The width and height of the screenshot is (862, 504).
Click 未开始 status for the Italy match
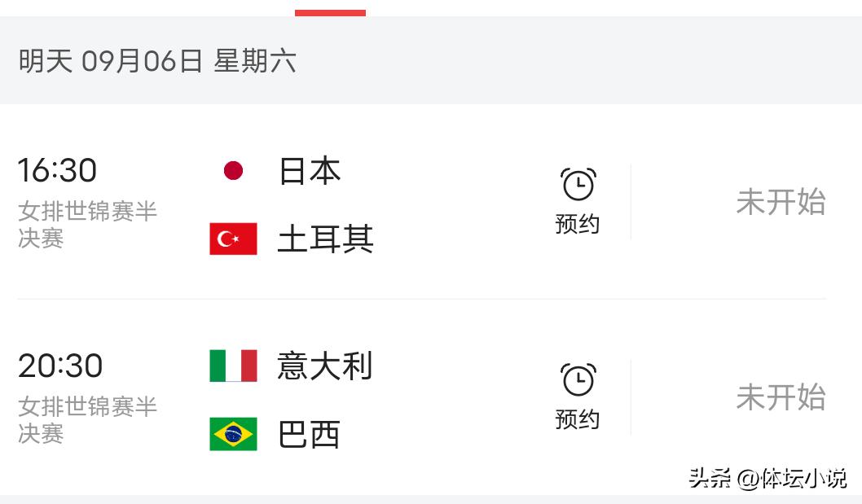pos(781,397)
